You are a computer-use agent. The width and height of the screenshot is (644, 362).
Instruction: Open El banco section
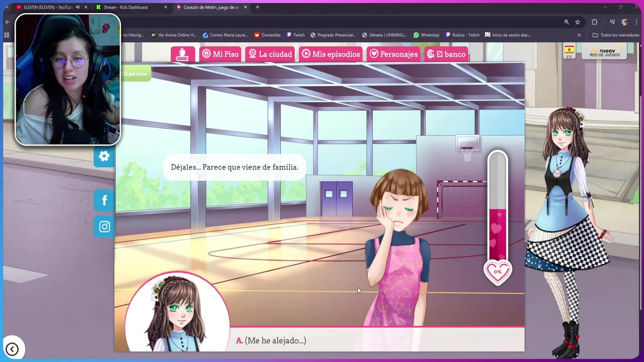(x=446, y=54)
